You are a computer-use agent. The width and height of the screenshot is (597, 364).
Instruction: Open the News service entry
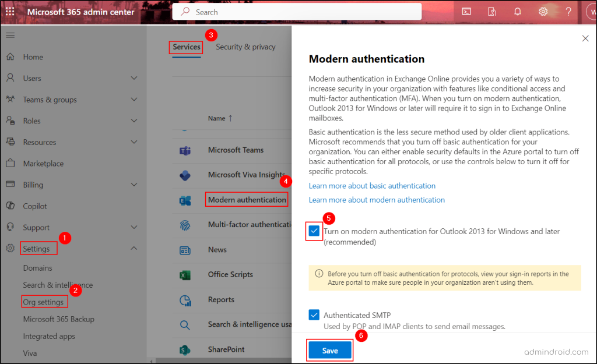pyautogui.click(x=217, y=249)
